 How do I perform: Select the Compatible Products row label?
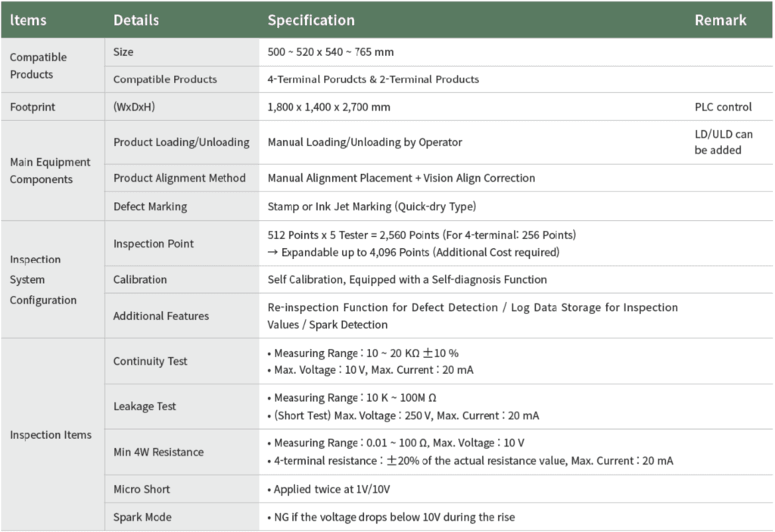click(x=38, y=66)
